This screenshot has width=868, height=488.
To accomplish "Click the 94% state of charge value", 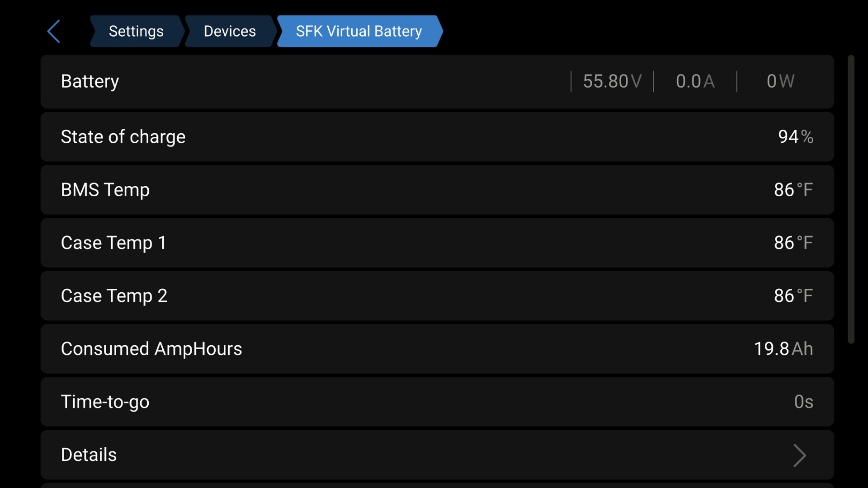I will click(x=795, y=136).
